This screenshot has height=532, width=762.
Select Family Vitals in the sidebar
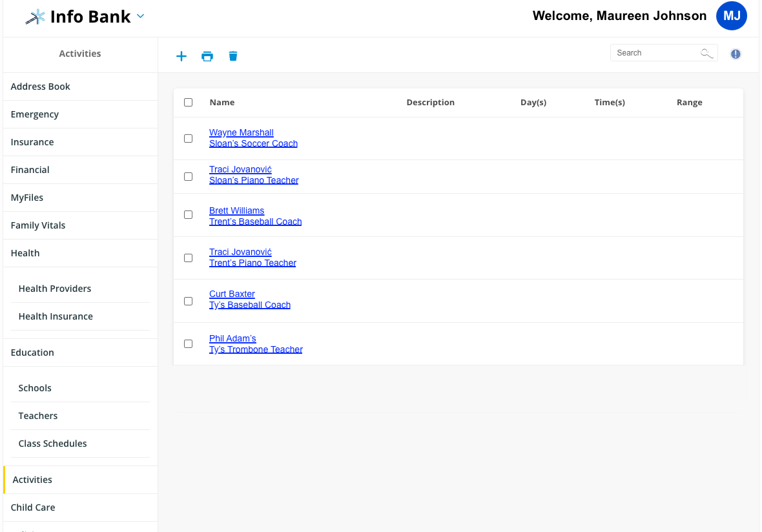(x=80, y=225)
